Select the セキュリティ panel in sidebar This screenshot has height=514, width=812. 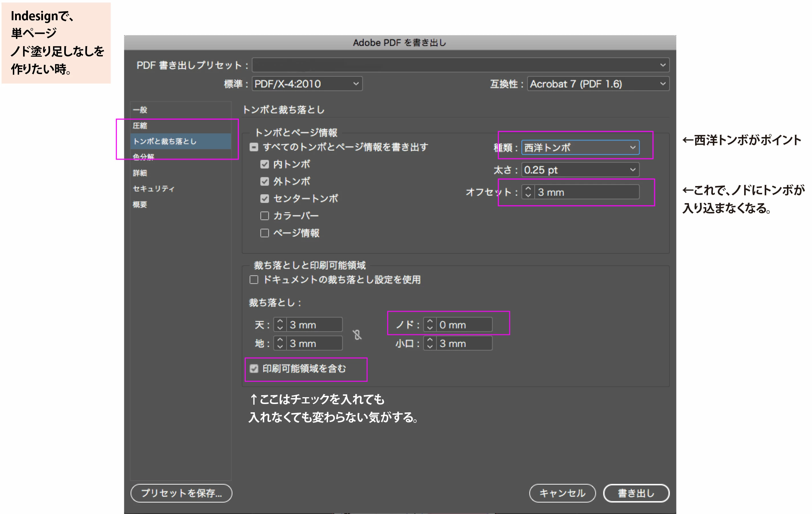point(154,189)
